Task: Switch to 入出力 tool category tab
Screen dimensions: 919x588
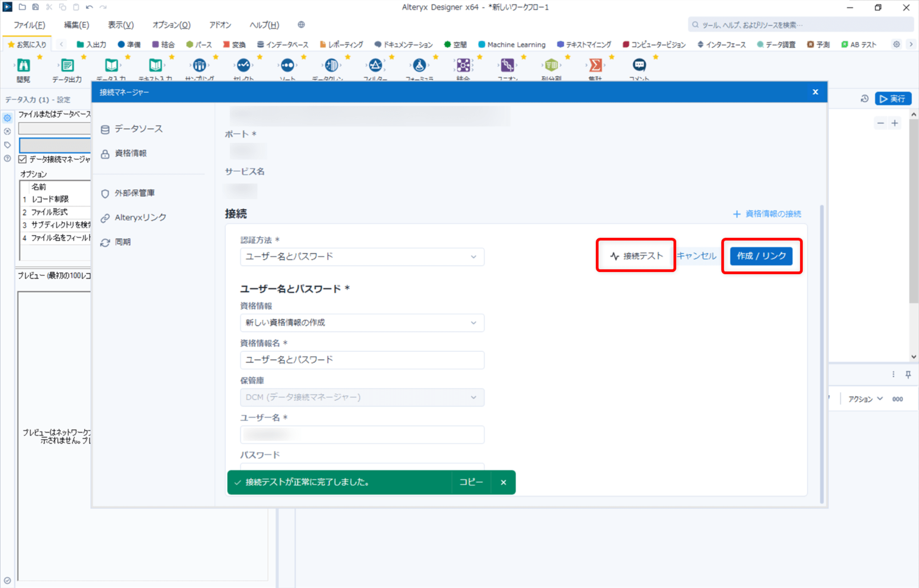Action: [91, 45]
